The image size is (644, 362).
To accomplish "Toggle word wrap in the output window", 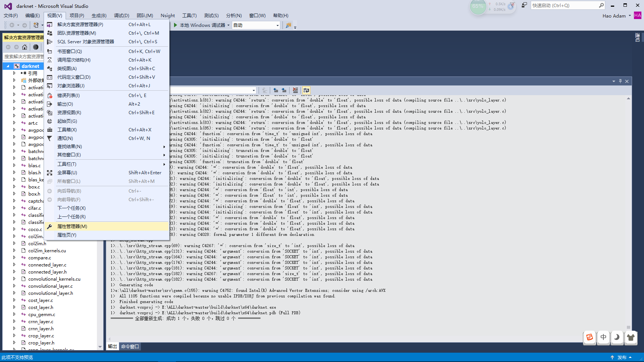I will (x=306, y=90).
